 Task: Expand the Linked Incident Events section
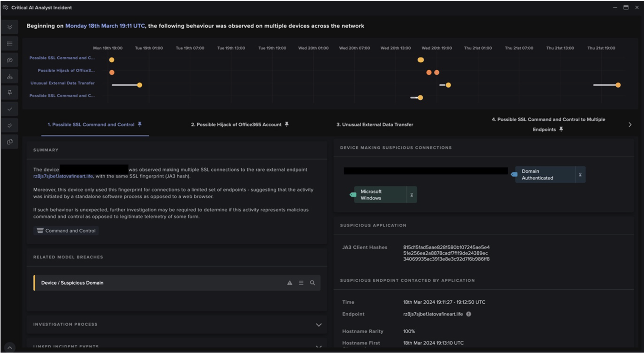click(x=318, y=346)
